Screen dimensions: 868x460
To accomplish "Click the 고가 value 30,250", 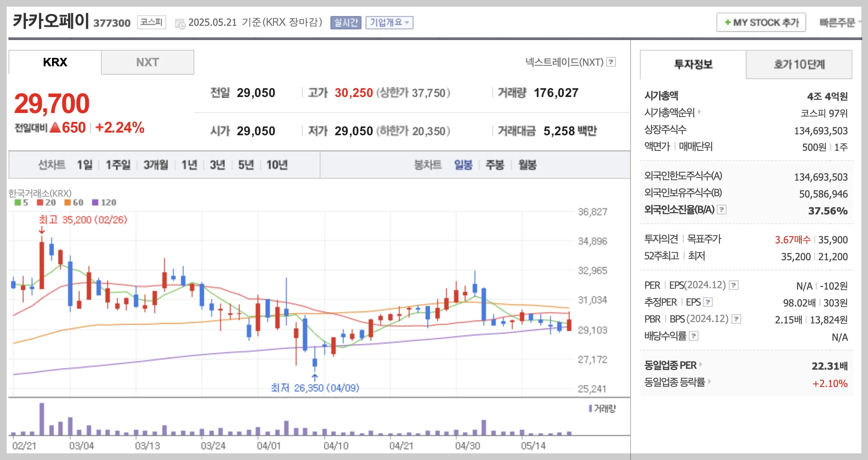I will [354, 93].
